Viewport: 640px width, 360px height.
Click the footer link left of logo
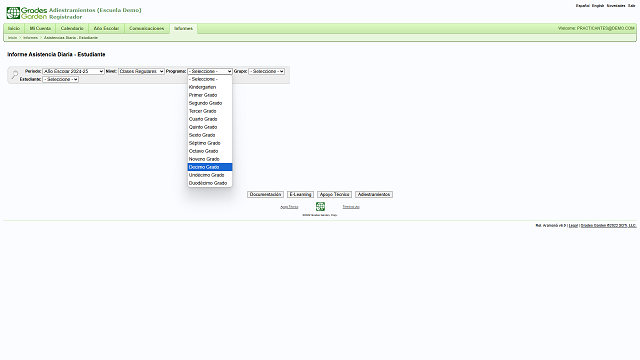[289, 207]
